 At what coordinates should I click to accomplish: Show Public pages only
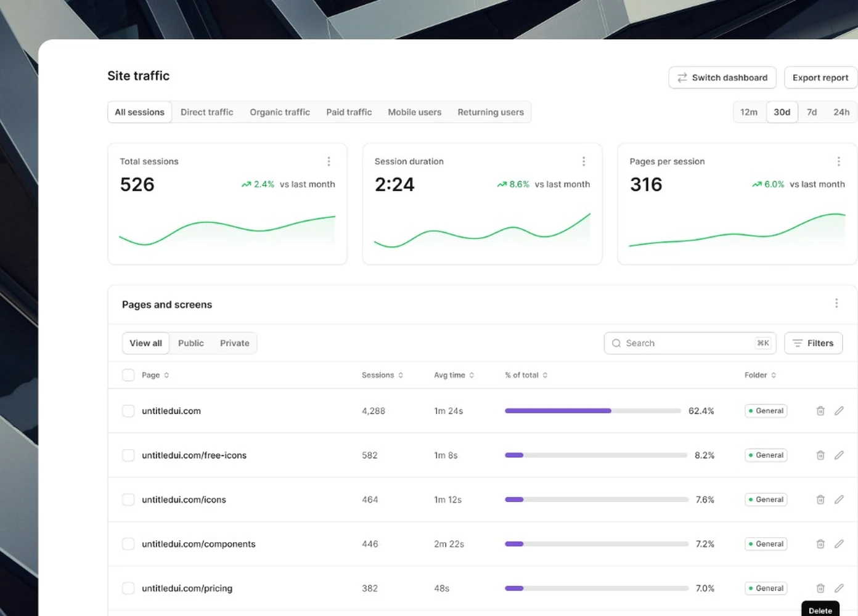pyautogui.click(x=191, y=343)
